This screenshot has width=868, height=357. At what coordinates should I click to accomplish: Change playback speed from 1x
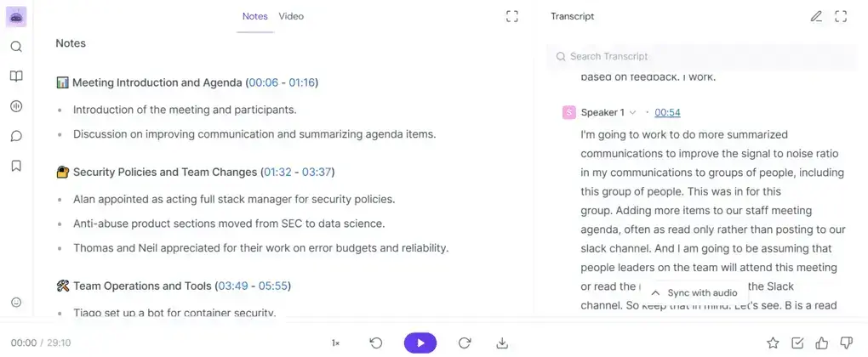pos(335,343)
